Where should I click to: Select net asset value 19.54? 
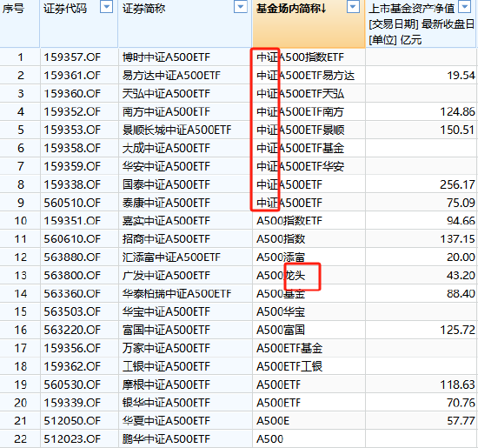[461, 76]
